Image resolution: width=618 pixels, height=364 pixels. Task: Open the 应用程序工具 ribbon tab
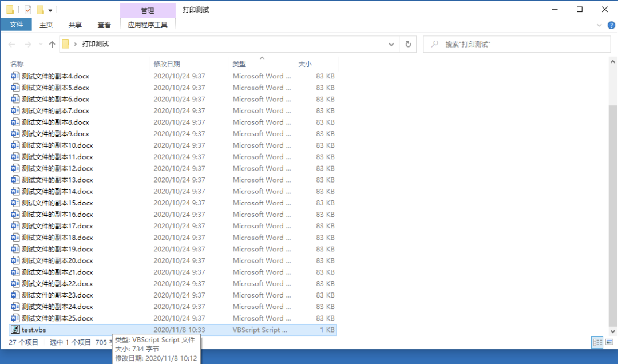(x=148, y=25)
